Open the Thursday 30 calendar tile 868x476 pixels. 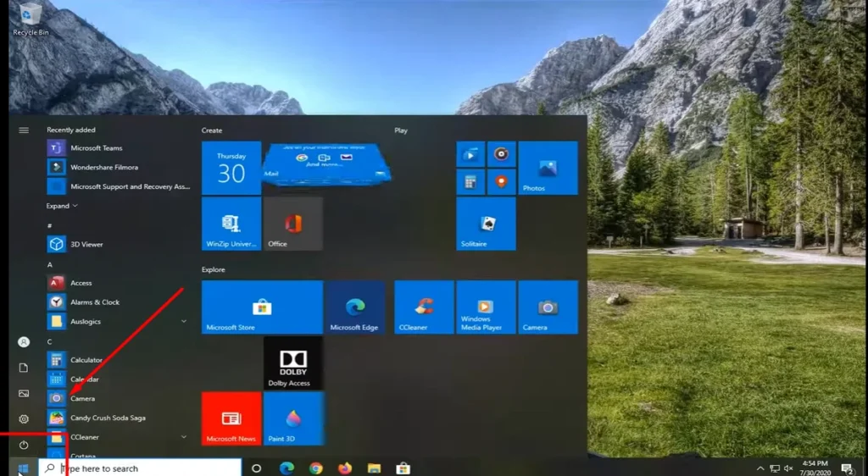click(231, 168)
